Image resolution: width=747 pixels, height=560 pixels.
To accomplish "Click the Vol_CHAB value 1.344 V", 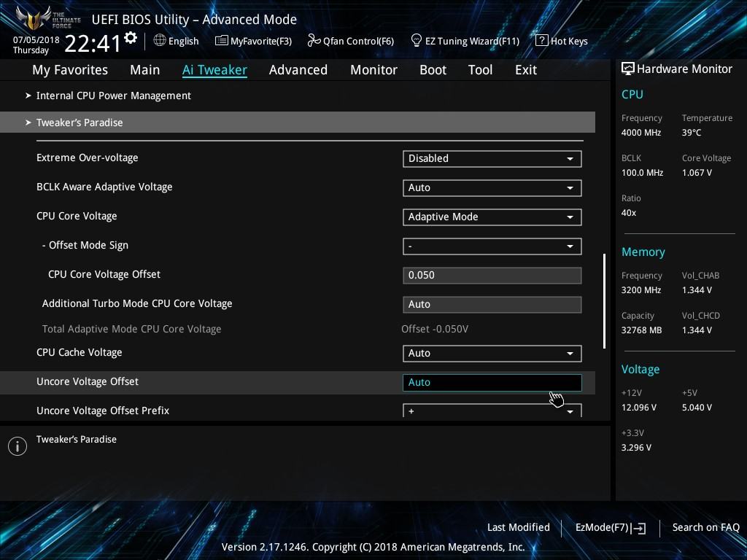I will pos(697,290).
